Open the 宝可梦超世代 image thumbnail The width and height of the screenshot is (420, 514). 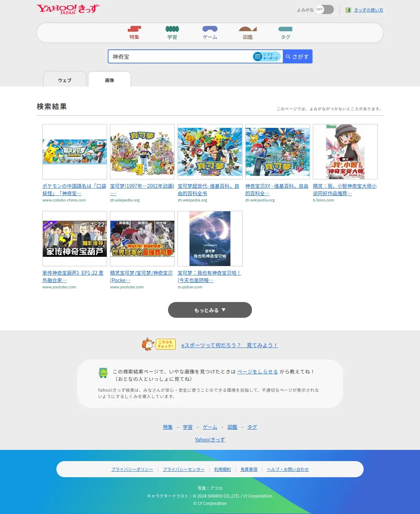point(210,152)
